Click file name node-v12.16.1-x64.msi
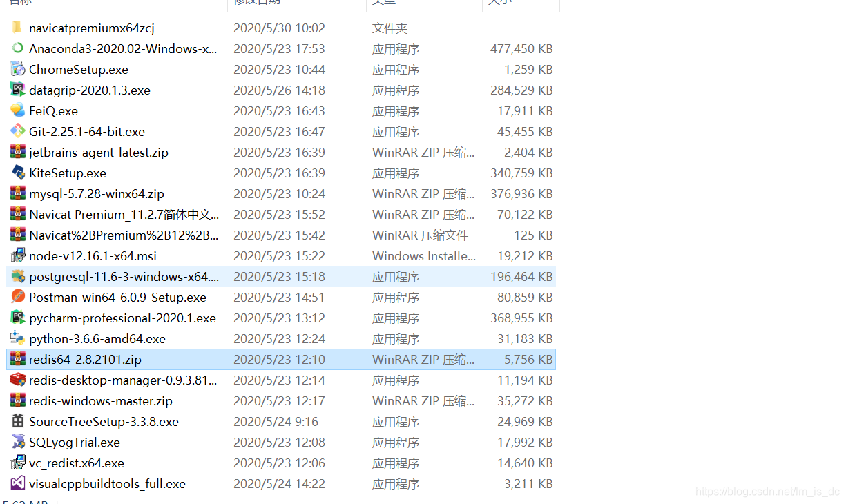Viewport: 846px width, 504px height. tap(93, 256)
